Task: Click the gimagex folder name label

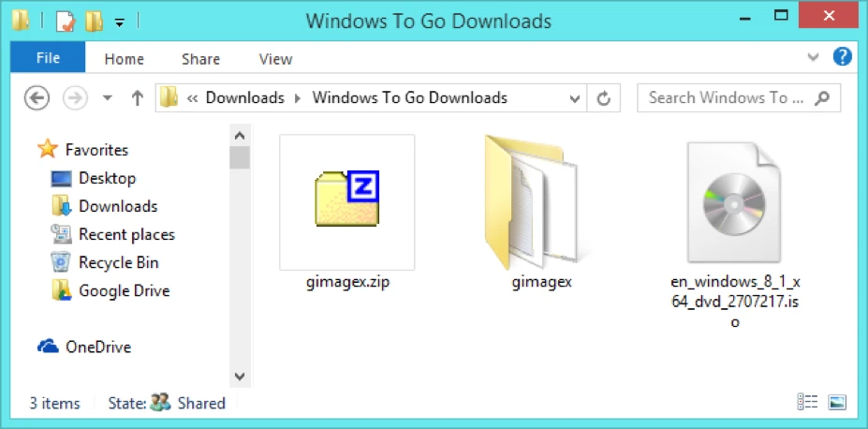Action: (541, 282)
